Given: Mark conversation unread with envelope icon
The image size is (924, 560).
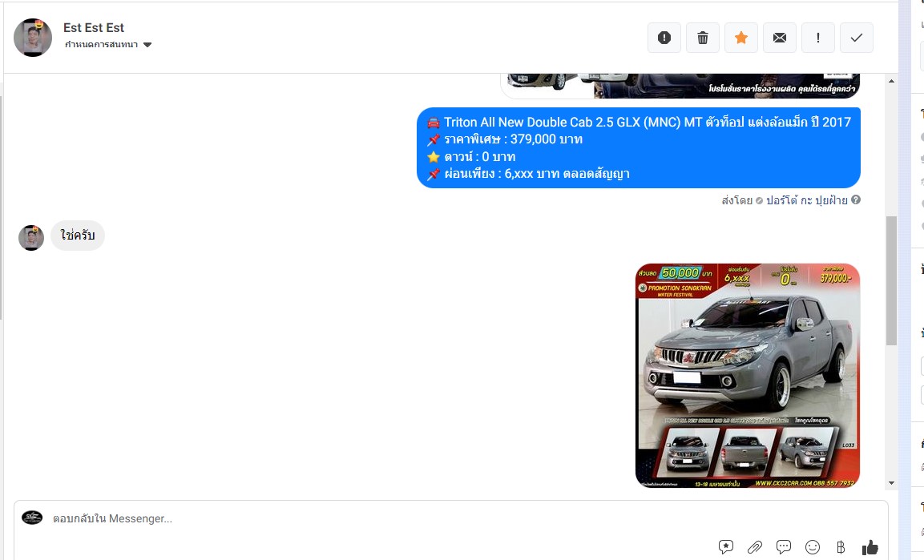Looking at the screenshot, I should pos(779,38).
